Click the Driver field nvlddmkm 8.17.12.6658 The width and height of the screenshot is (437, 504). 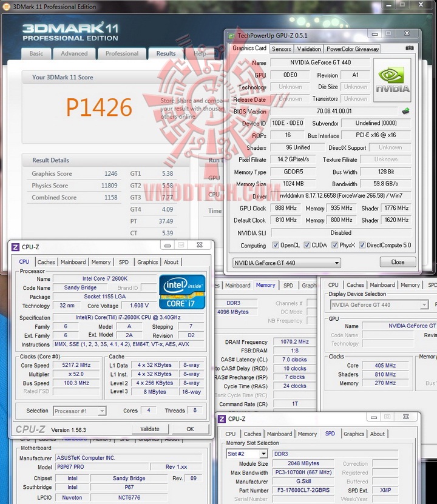click(x=341, y=196)
